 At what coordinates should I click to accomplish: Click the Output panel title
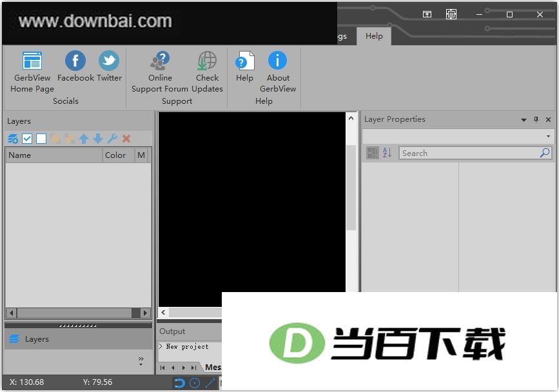[x=172, y=331]
